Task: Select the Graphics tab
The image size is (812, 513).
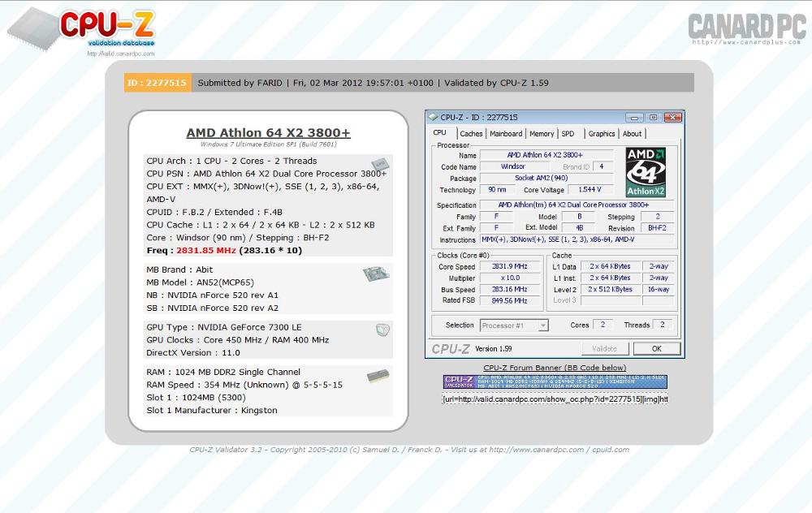Action: [x=601, y=134]
